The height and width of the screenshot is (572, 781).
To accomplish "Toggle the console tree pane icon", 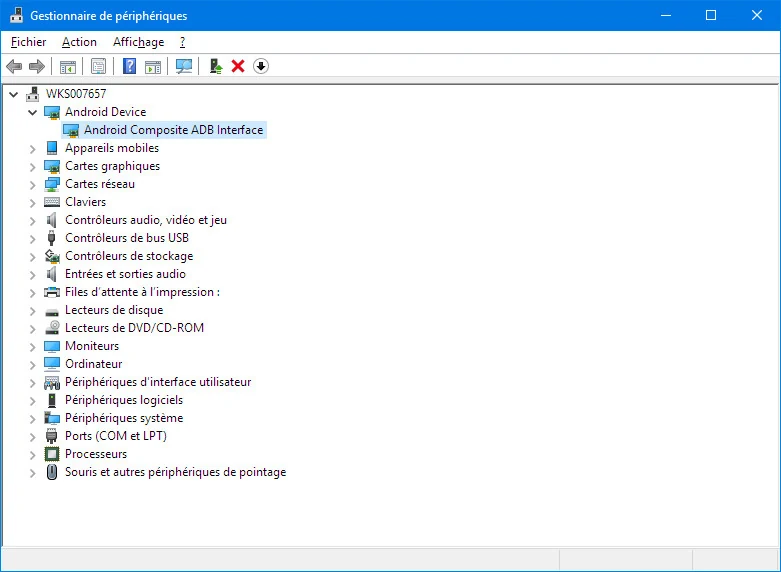I will click(68, 66).
